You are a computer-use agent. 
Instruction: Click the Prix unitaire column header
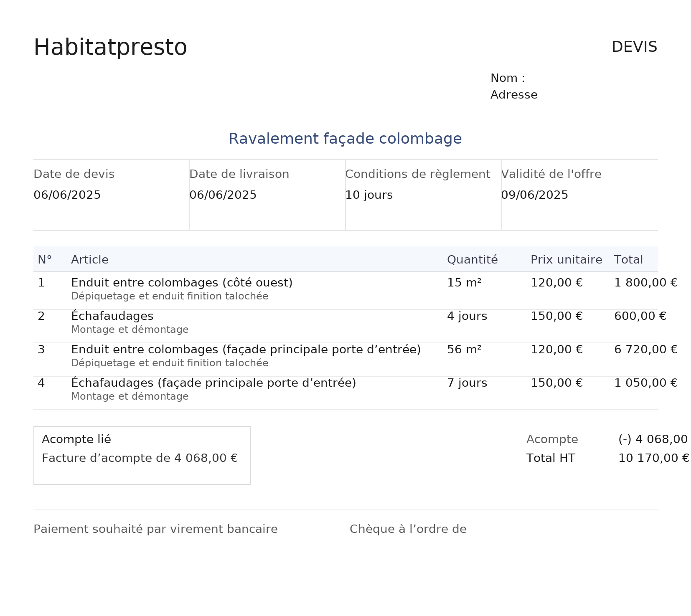566,259
